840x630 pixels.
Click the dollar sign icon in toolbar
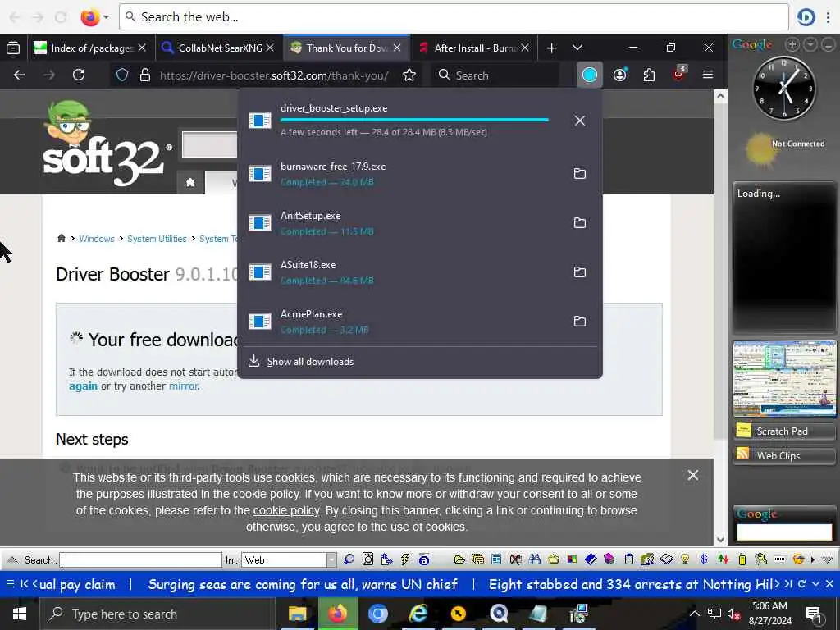(x=704, y=559)
